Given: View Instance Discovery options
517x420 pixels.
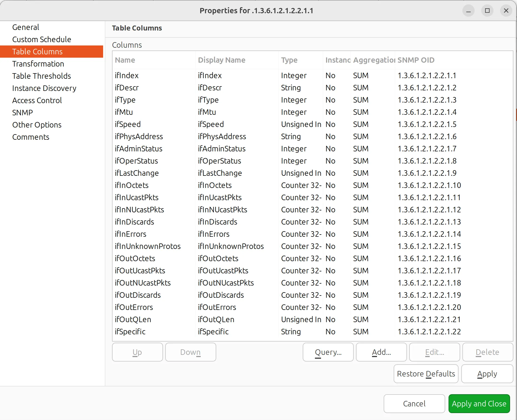Looking at the screenshot, I should click(44, 88).
